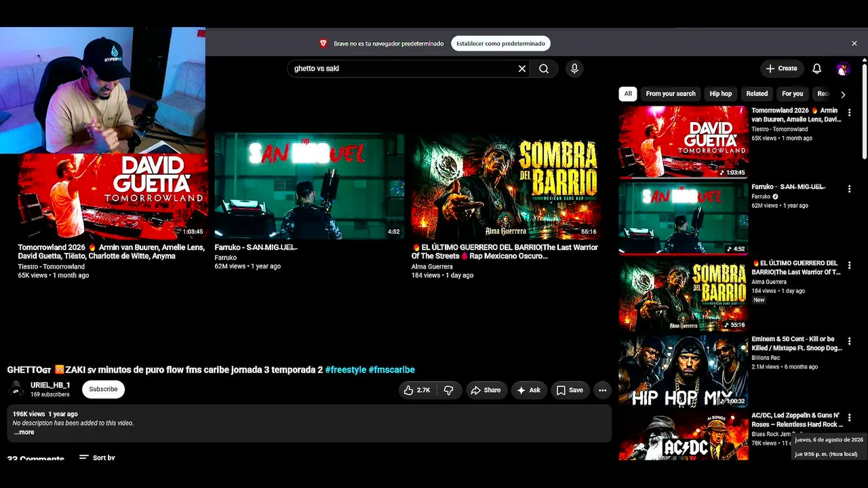
Task: Open options for Eminem & 50 Cent video
Action: [849, 342]
